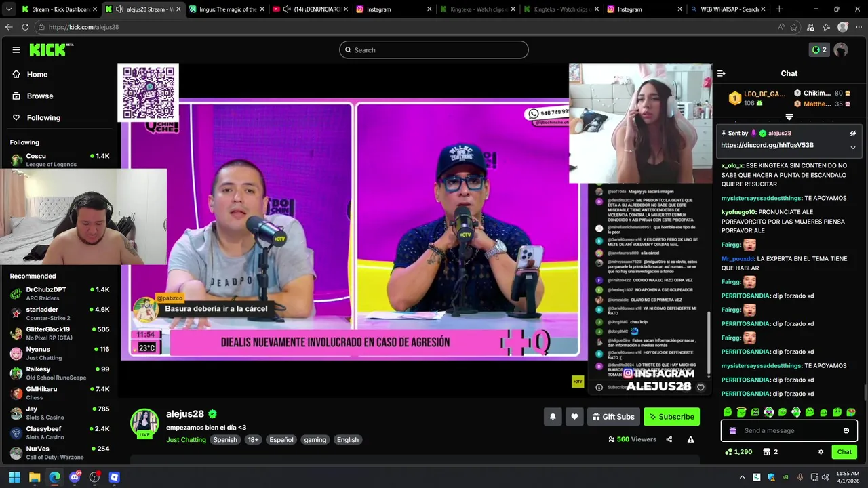Expand the gift leaderboard handle

coord(789,117)
